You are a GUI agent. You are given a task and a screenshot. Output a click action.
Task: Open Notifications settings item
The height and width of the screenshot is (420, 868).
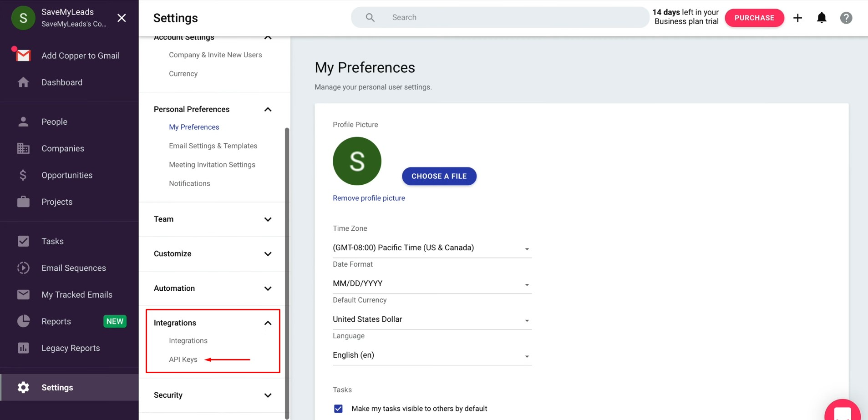click(x=189, y=183)
